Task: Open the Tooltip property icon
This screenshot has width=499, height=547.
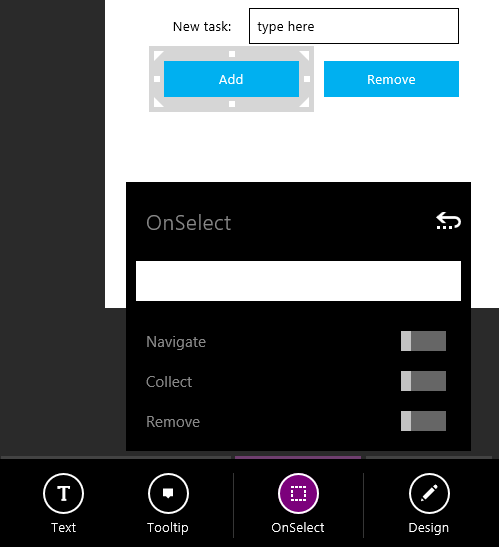Action: (168, 493)
